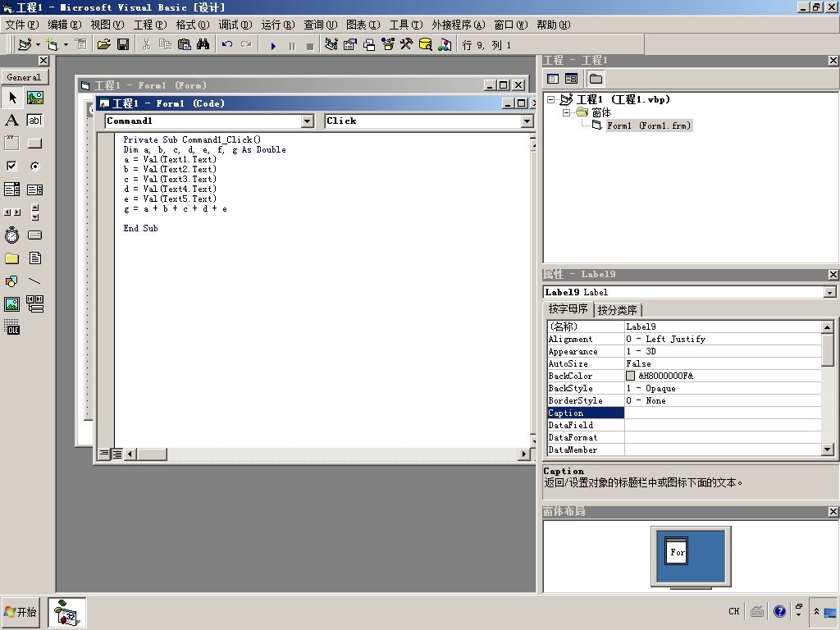Viewport: 840px width, 630px height.
Task: Show the Toolbox via hammer-wrench icon
Action: 407,44
